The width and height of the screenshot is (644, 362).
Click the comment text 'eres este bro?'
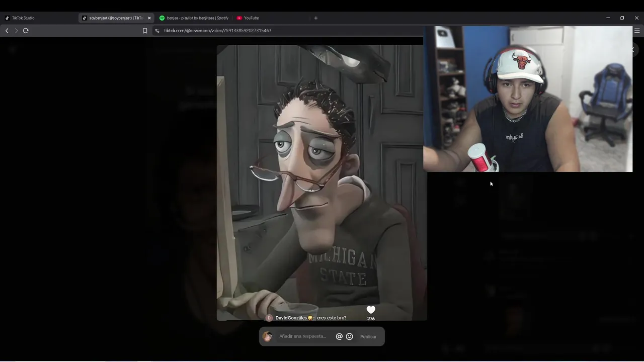pos(331,318)
